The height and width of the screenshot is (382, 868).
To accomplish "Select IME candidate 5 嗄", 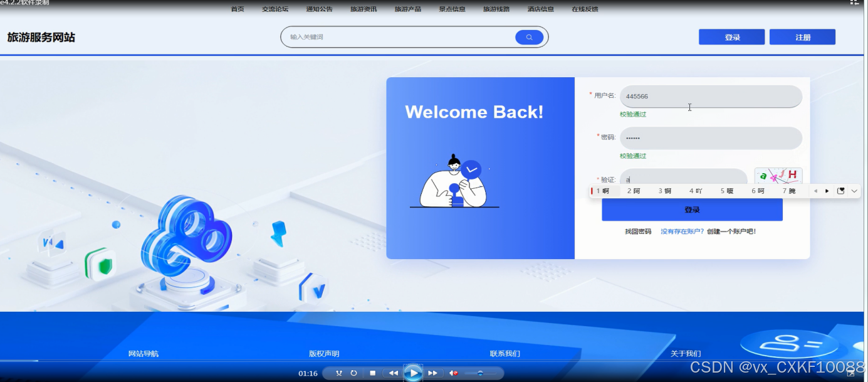I will 727,191.
